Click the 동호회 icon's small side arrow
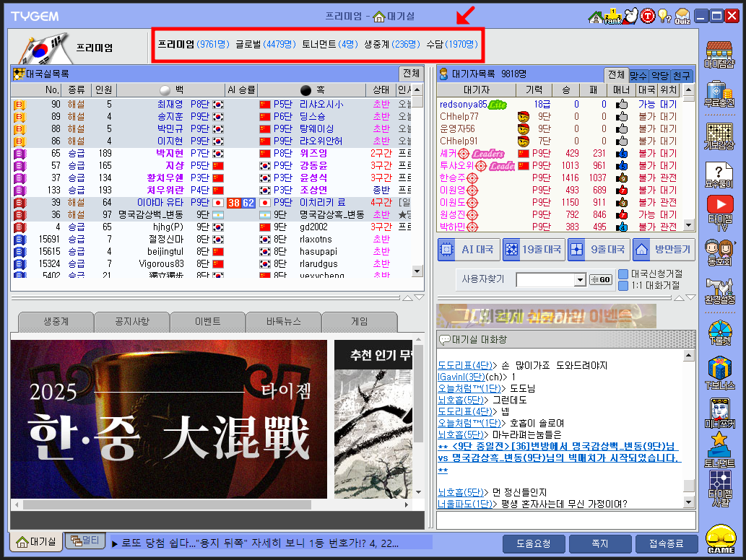746x560 pixels. [736, 243]
